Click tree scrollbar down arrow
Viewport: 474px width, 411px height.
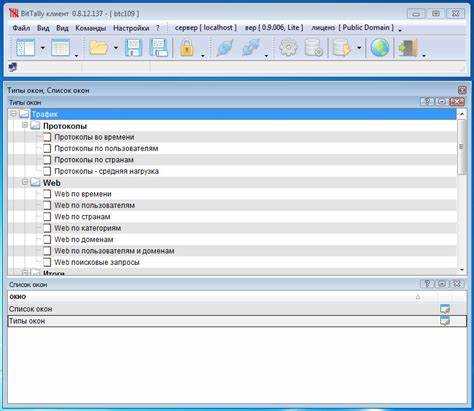click(x=462, y=269)
